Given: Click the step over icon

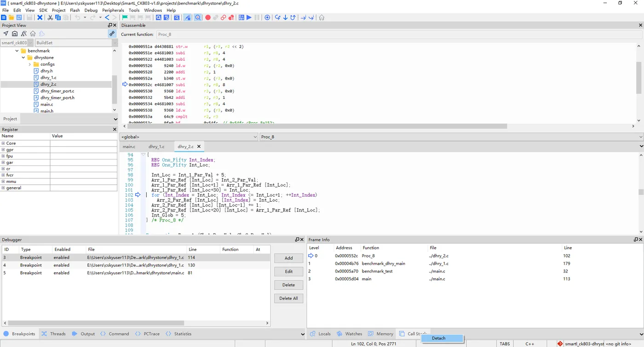Looking at the screenshot, I should (277, 17).
